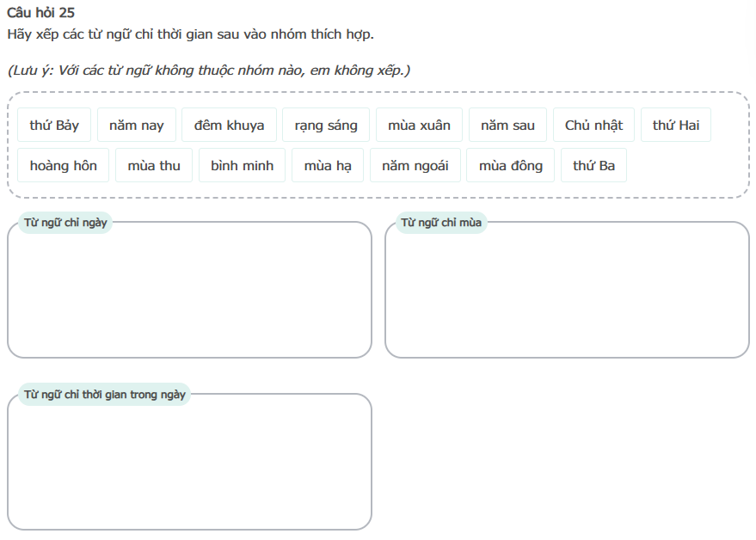Select the "năm nay" word chip
Image resolution: width=756 pixels, height=540 pixels.
pos(136,126)
